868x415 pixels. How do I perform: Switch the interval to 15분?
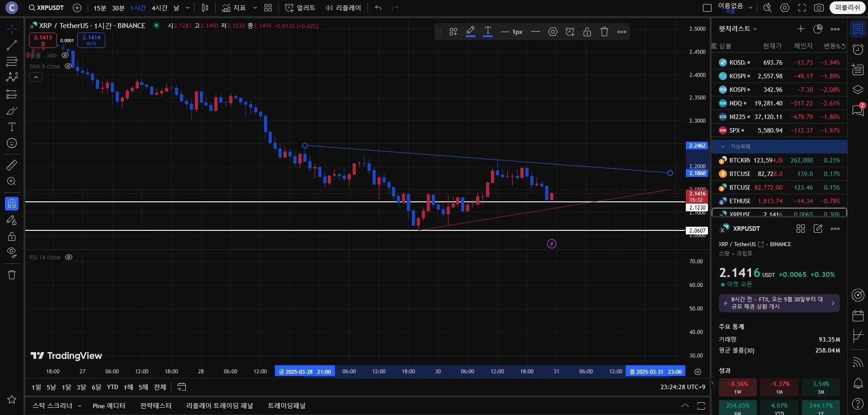100,8
